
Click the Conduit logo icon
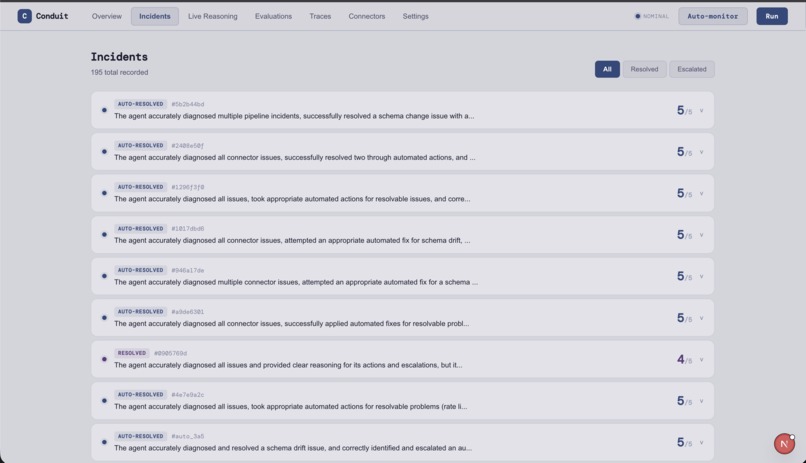point(24,16)
